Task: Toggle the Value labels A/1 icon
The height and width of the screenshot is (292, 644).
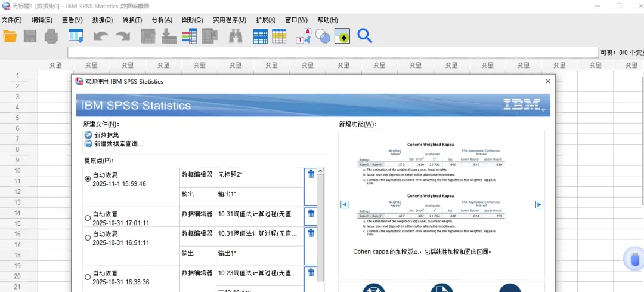Action: [304, 36]
